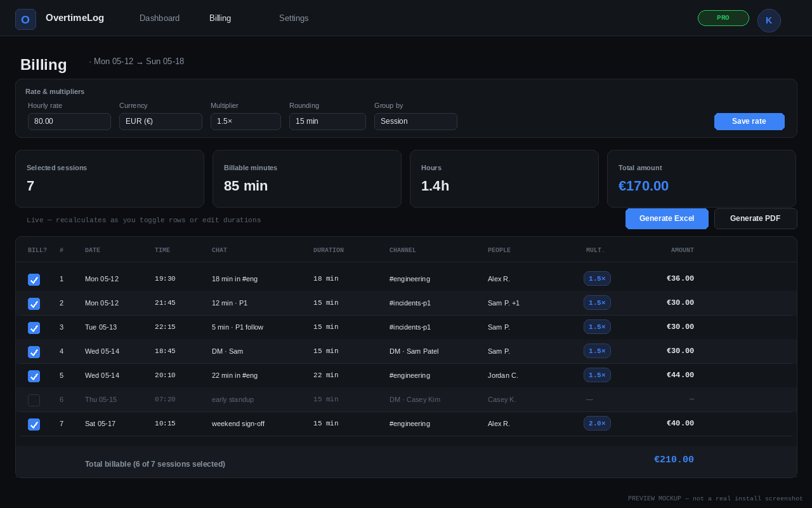
Task: Switch to the Settings tab
Action: 294,18
